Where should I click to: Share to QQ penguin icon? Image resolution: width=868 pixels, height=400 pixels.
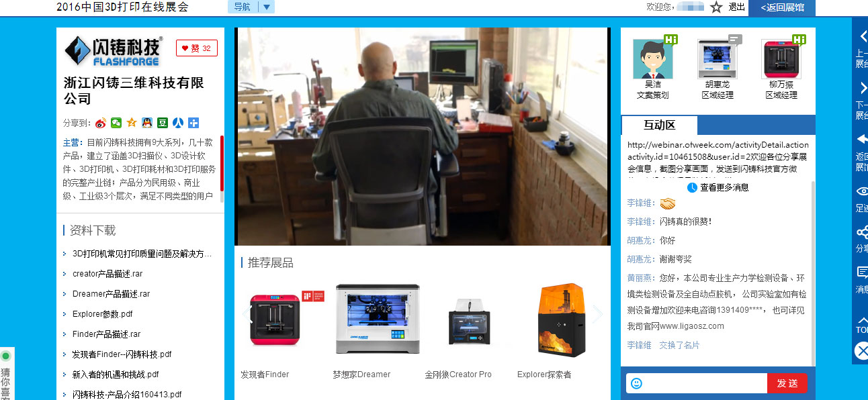[x=147, y=123]
